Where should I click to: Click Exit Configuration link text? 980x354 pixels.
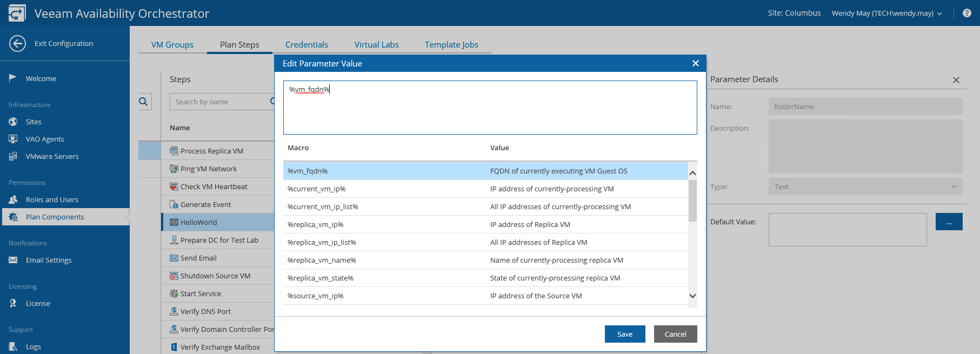[x=64, y=43]
